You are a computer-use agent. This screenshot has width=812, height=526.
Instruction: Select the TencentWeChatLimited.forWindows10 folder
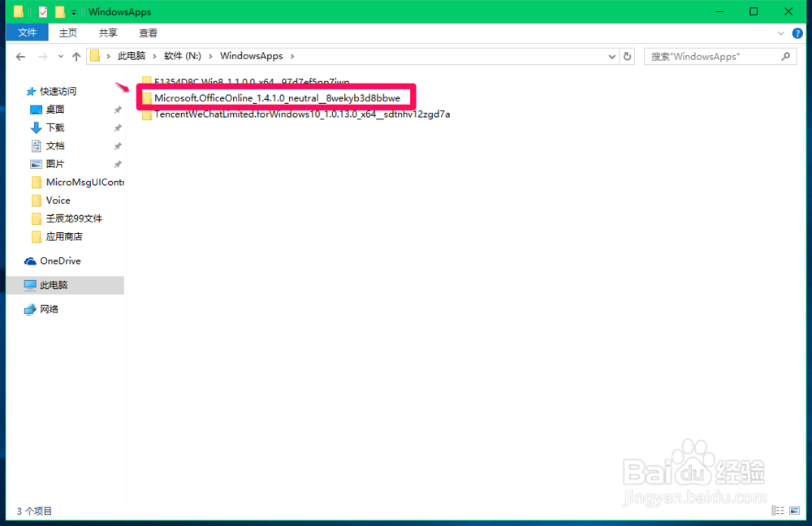pos(302,114)
